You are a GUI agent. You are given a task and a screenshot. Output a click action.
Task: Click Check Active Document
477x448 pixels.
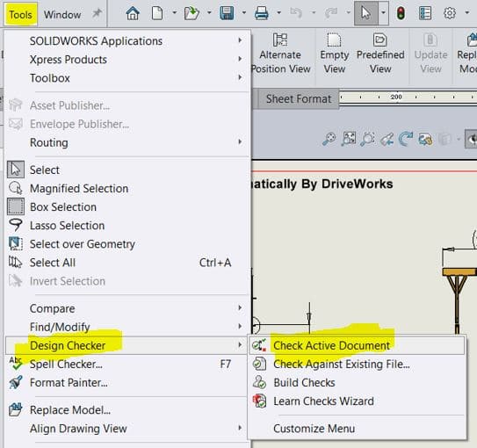(x=358, y=345)
